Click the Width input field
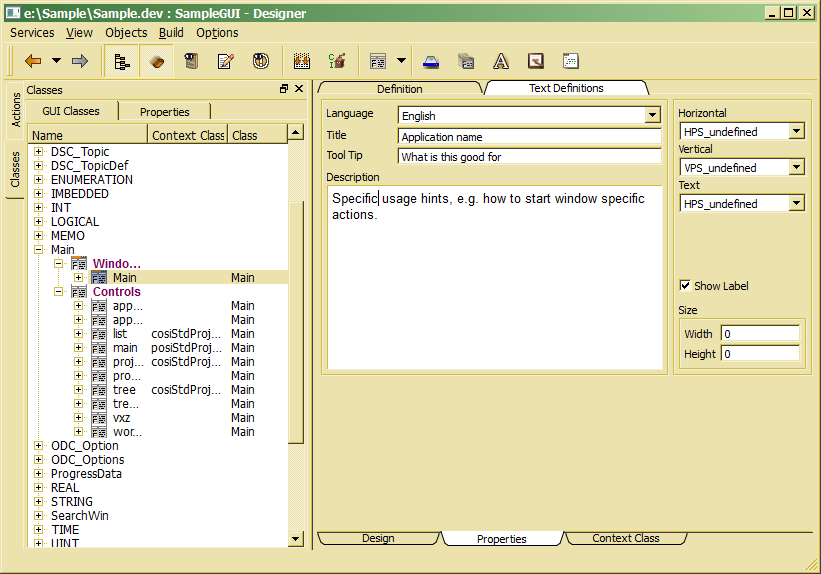 tap(760, 333)
